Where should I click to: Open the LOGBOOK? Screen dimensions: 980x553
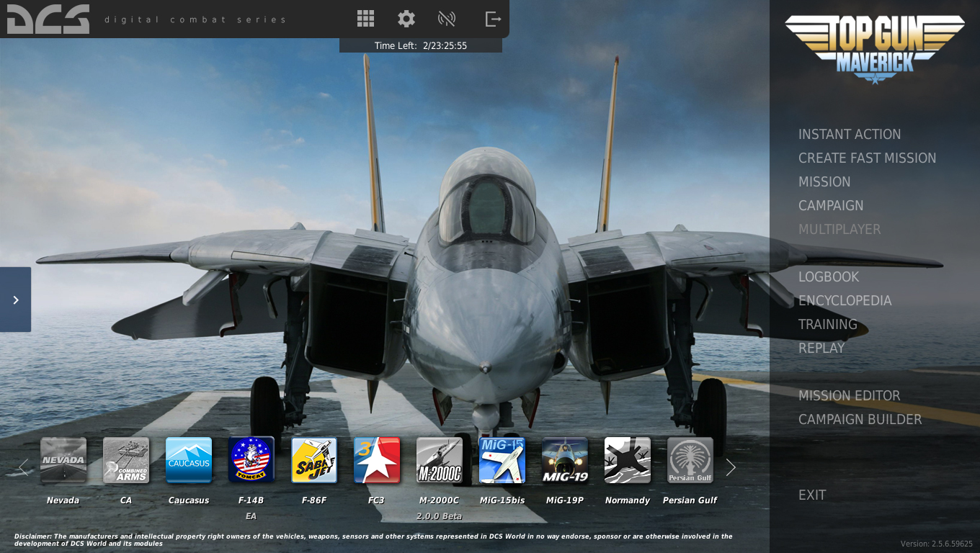click(829, 277)
